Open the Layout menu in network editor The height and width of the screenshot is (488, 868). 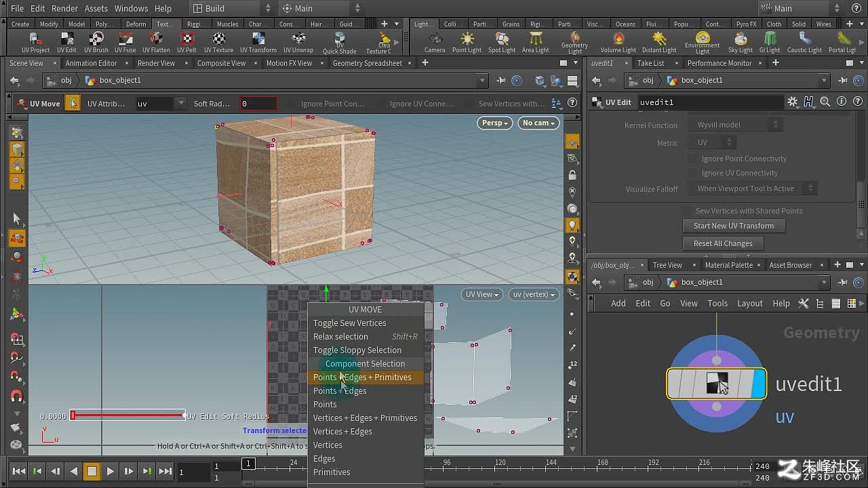pos(750,303)
